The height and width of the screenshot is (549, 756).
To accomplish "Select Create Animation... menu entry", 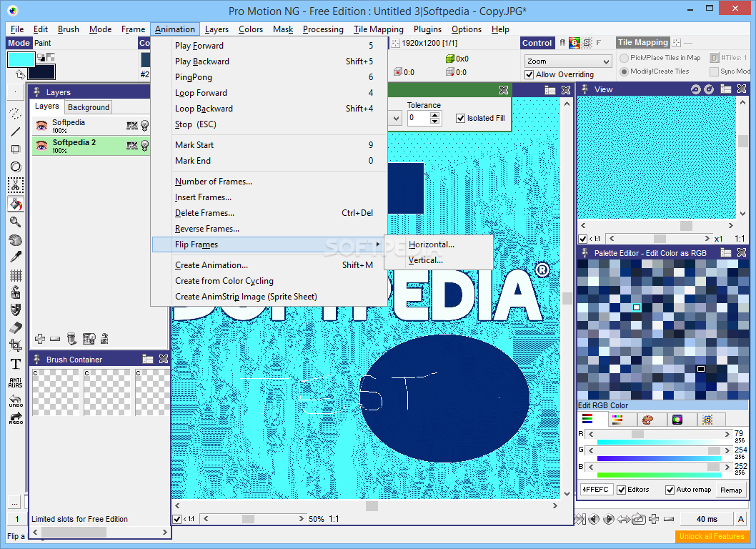I will click(x=269, y=265).
